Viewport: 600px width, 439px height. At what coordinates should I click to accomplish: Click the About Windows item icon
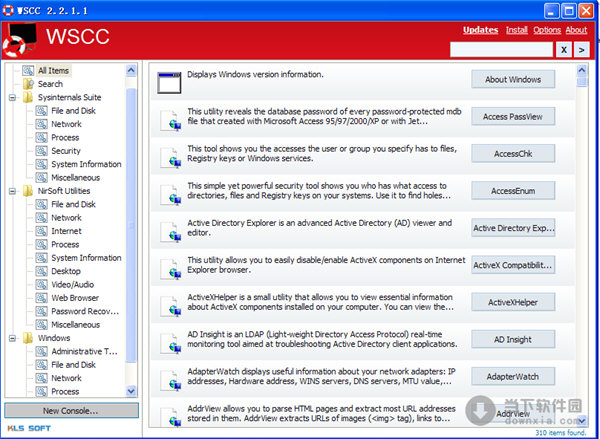[169, 82]
